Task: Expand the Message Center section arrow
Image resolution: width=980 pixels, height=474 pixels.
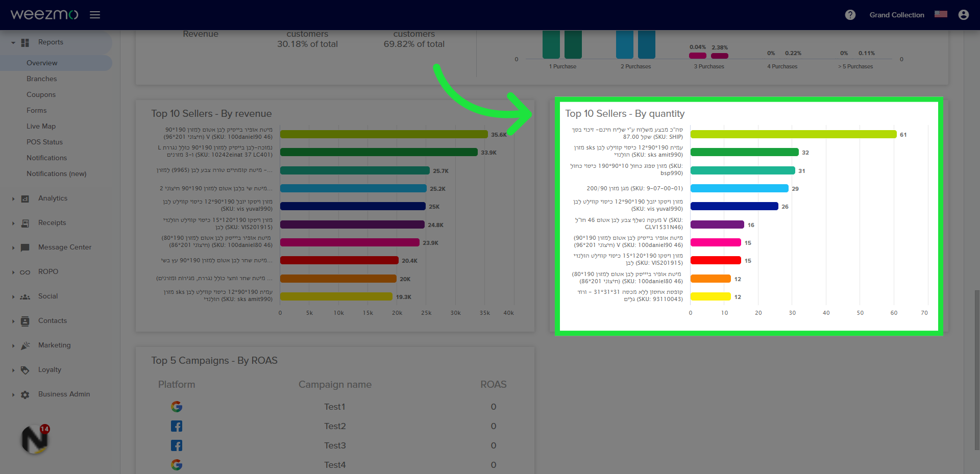Action: coord(13,247)
